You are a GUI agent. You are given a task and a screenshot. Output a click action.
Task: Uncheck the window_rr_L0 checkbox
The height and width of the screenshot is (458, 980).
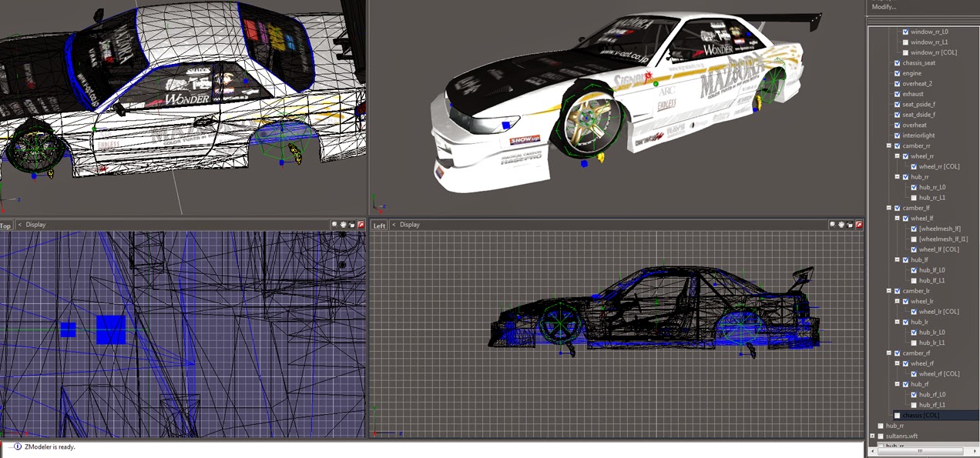point(905,32)
